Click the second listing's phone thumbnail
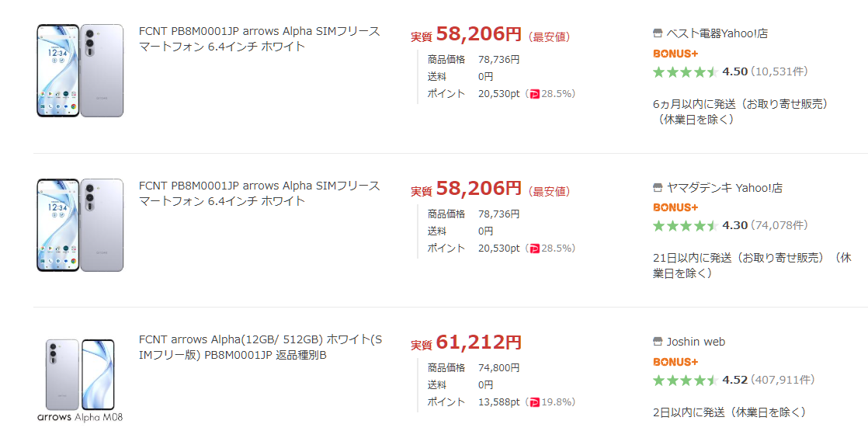Screen dimensions: 868x445 click(80, 224)
